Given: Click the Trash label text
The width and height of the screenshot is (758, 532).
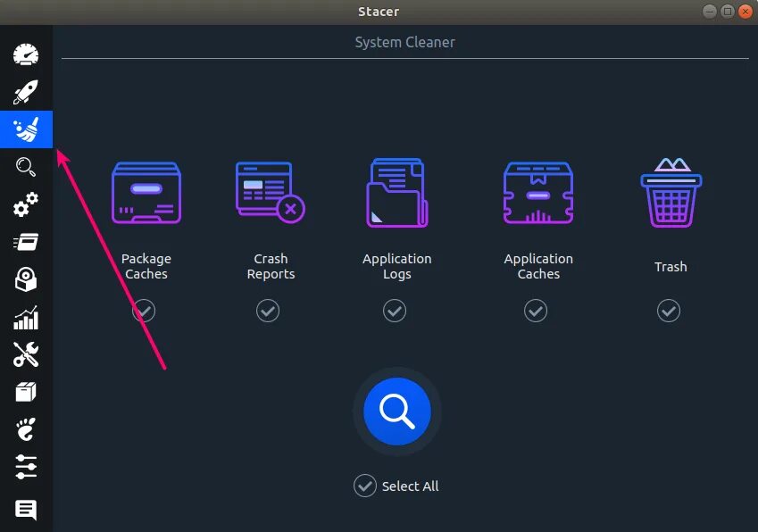Looking at the screenshot, I should point(671,267).
